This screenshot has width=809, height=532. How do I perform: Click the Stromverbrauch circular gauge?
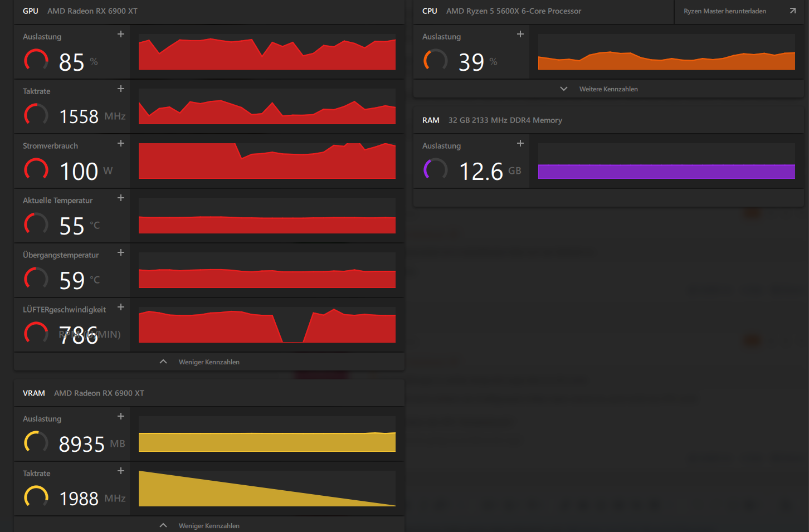pyautogui.click(x=36, y=169)
